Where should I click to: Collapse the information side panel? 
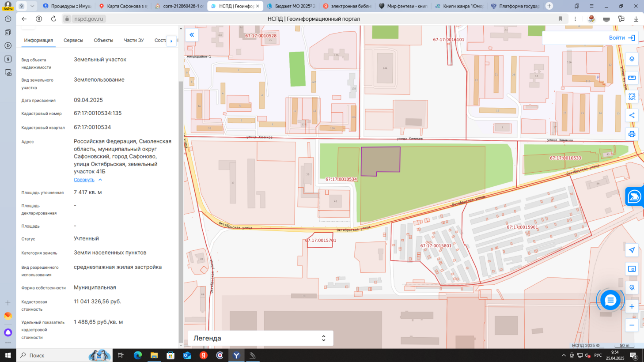[x=192, y=35]
